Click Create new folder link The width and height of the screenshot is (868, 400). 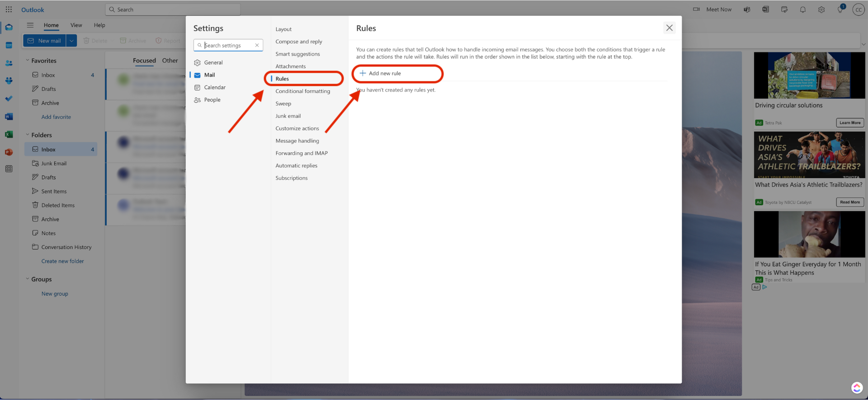click(62, 261)
